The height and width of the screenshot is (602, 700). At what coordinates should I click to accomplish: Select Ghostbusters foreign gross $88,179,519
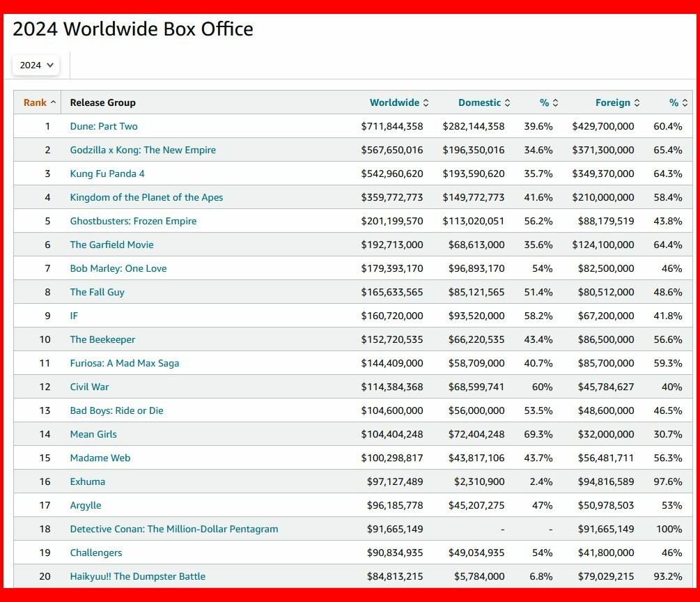(x=606, y=221)
